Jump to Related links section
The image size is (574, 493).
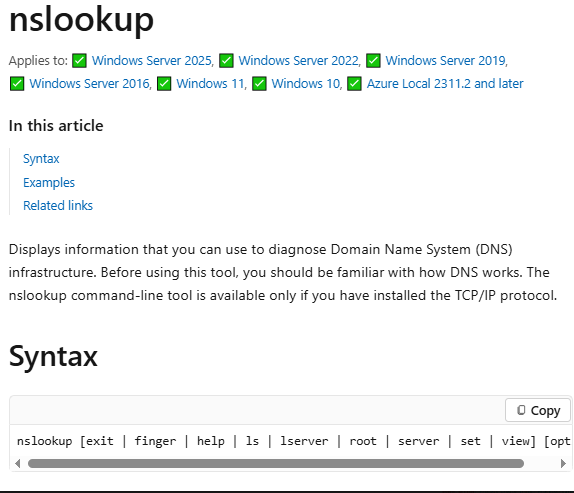58,206
